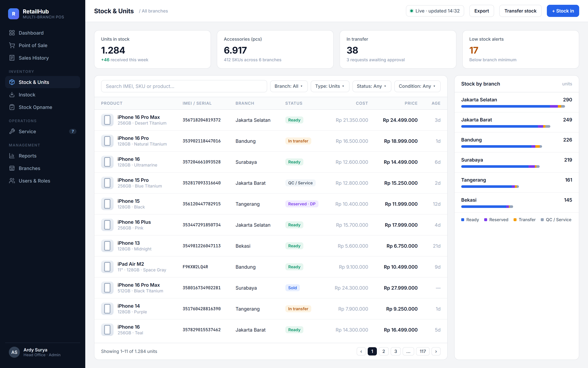This screenshot has height=368, width=588.
Task: Click the Service wrench icon
Action: click(x=12, y=131)
